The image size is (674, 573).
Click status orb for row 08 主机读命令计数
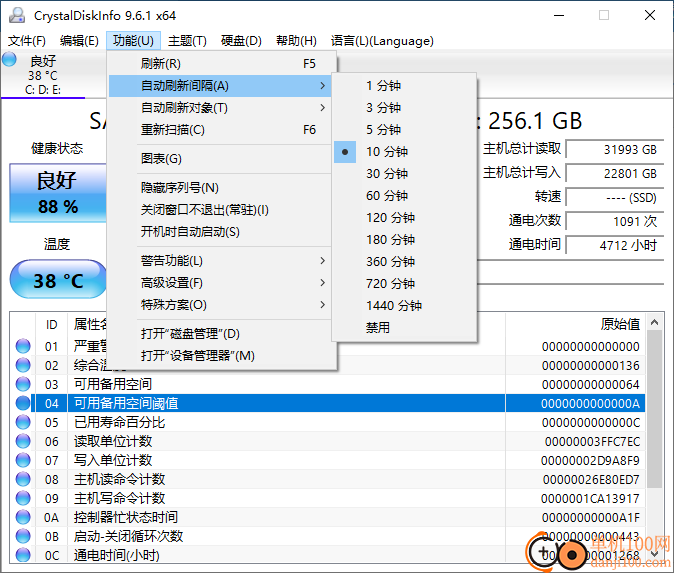point(23,479)
